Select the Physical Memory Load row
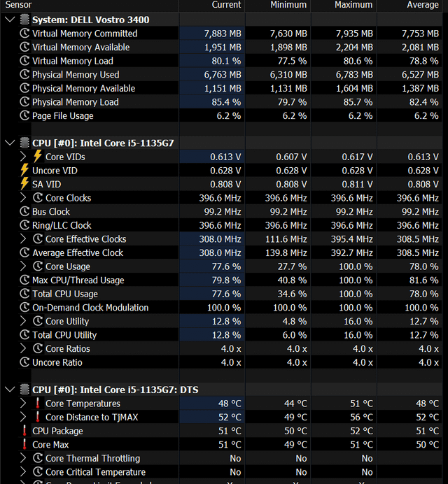 click(230, 102)
